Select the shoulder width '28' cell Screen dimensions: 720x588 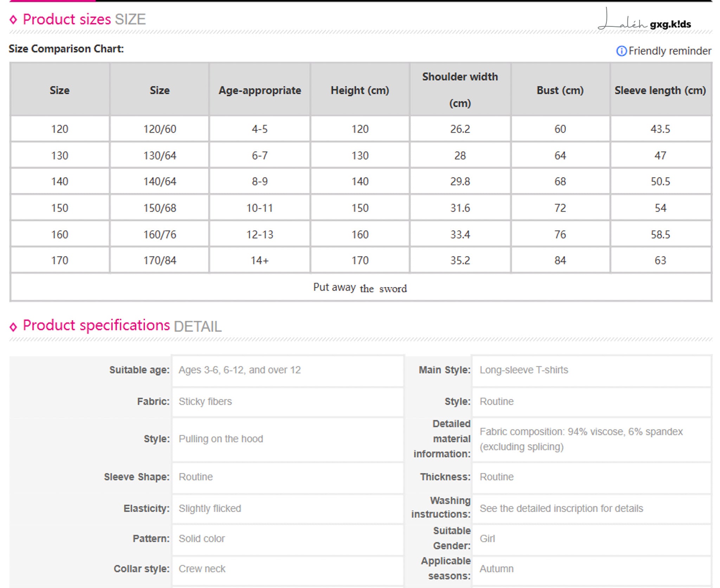pos(460,155)
